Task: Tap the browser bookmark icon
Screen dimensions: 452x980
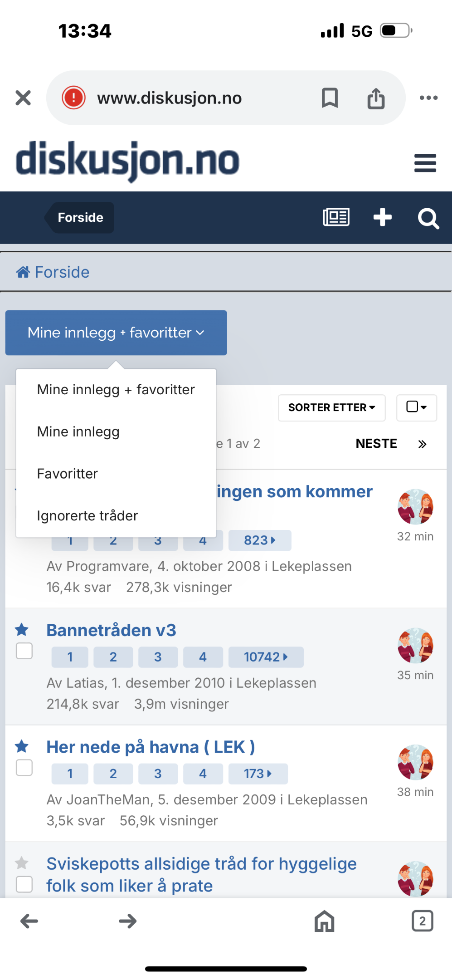Action: [x=330, y=98]
